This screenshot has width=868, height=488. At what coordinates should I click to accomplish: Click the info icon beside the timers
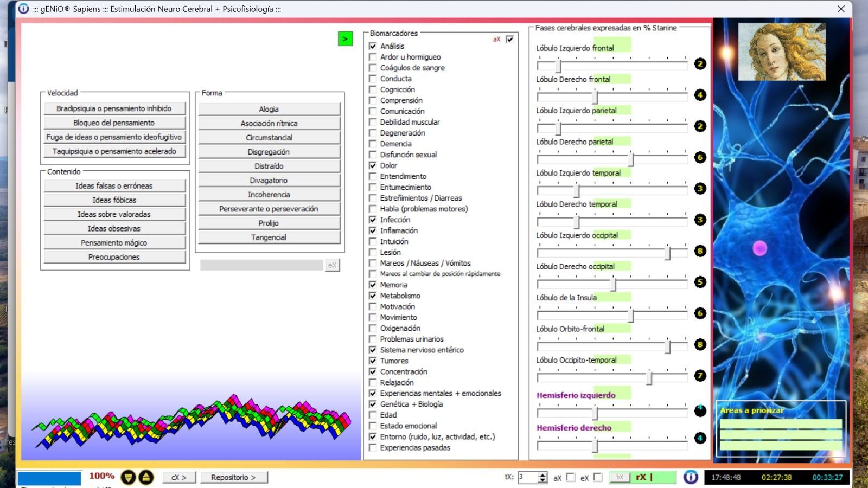coord(690,477)
